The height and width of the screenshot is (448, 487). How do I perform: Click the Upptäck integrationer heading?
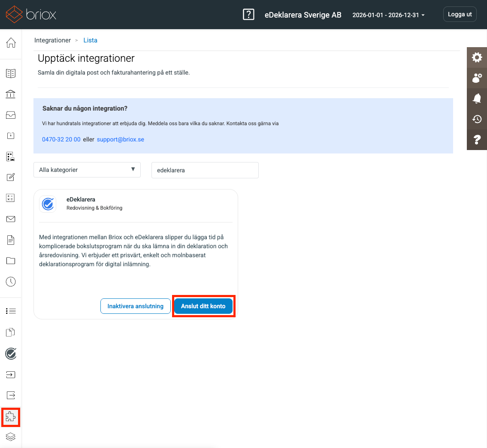(86, 58)
